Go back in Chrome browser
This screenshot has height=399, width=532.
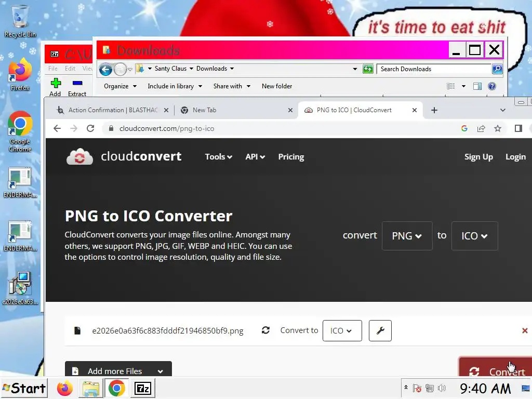(x=57, y=129)
